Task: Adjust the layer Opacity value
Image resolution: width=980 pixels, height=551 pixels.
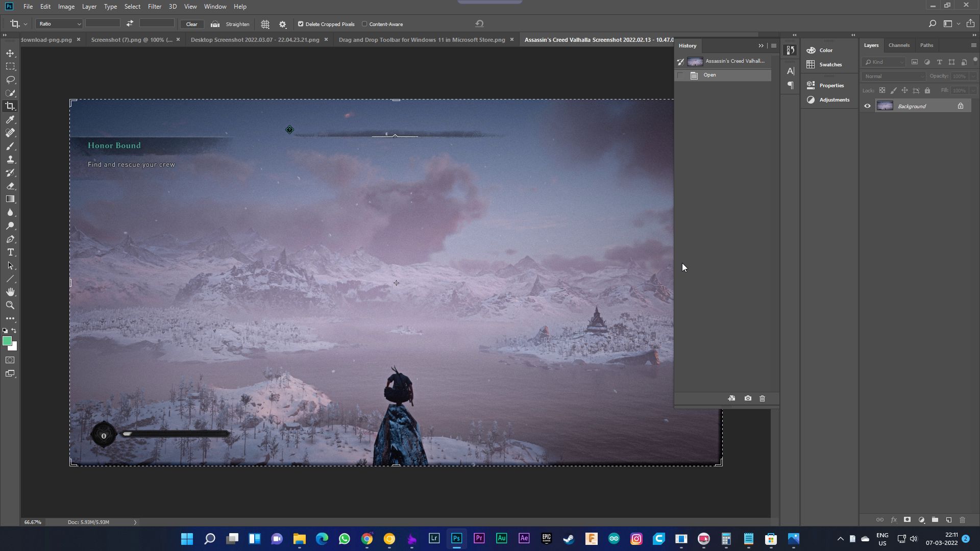Action: tap(960, 76)
